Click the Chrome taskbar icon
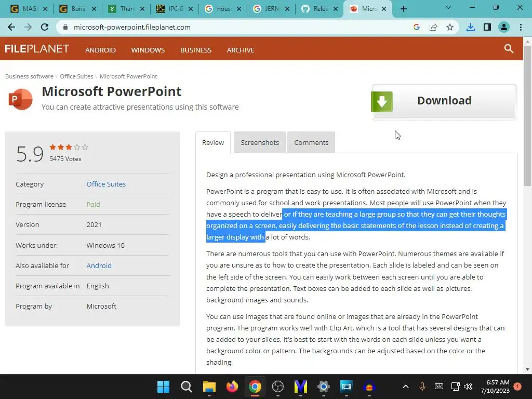The image size is (532, 399). click(255, 387)
